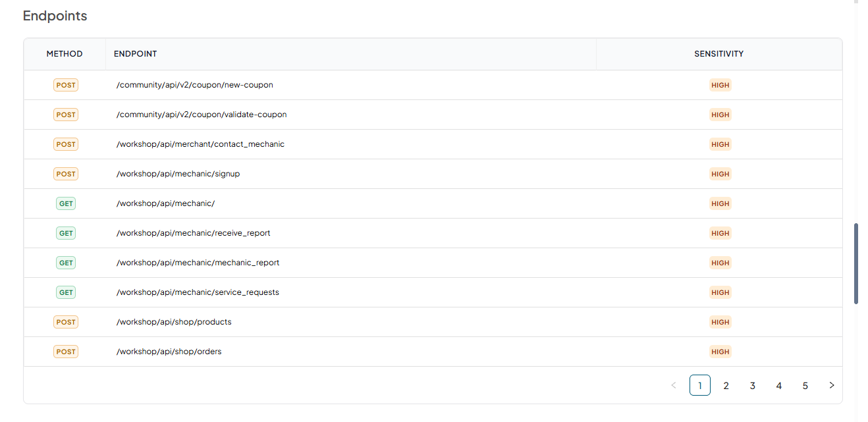This screenshot has width=868, height=422.
Task: Go to next page using right chevron
Action: [x=831, y=385]
